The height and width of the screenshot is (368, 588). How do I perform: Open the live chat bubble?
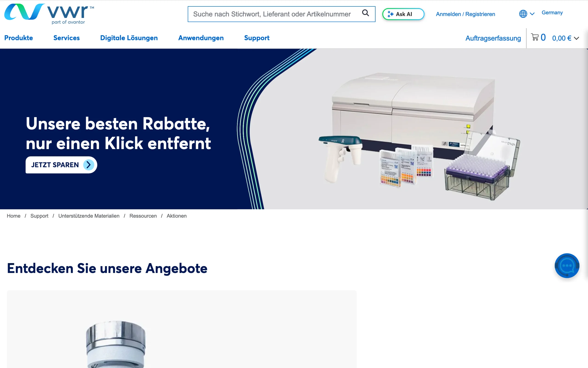click(567, 265)
